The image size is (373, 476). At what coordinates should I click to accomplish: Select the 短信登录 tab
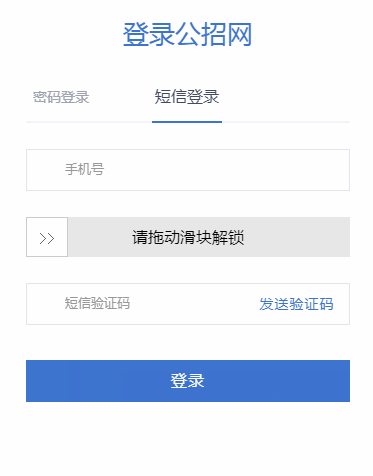pos(187,97)
